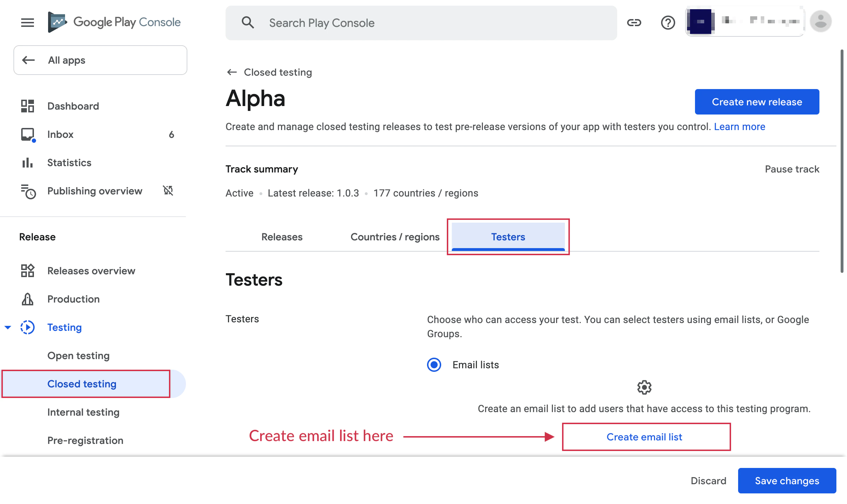Collapse the Testing section
Image resolution: width=847 pixels, height=504 pixels.
(8, 327)
